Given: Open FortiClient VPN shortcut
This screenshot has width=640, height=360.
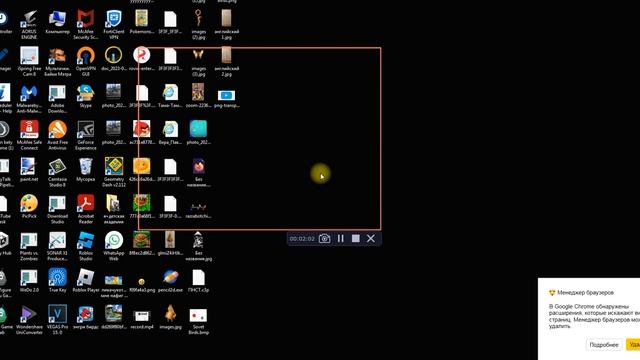Looking at the screenshot, I should (114, 24).
